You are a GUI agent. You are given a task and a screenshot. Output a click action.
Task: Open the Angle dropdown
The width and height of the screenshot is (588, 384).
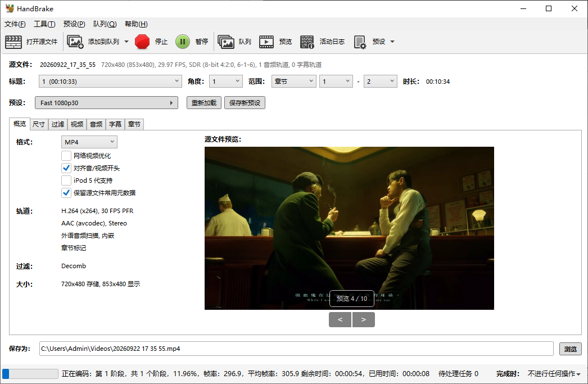tap(226, 82)
